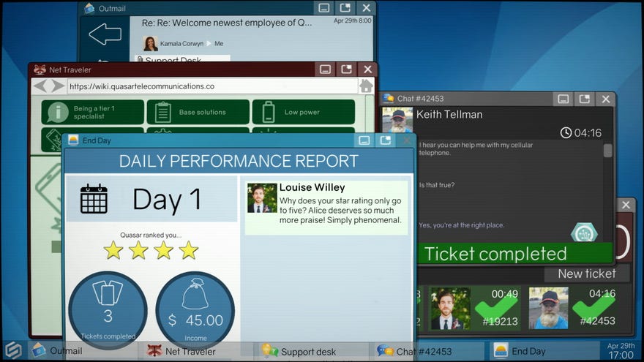Image resolution: width=644 pixels, height=362 pixels.
Task: Click the back arrow in Outmail
Action: pos(105,34)
